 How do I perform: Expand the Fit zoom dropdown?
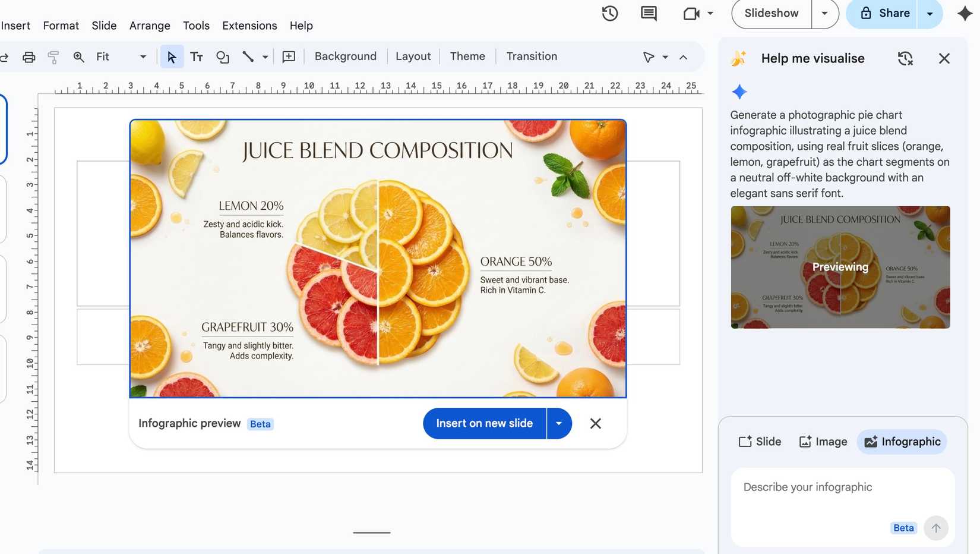pyautogui.click(x=143, y=57)
